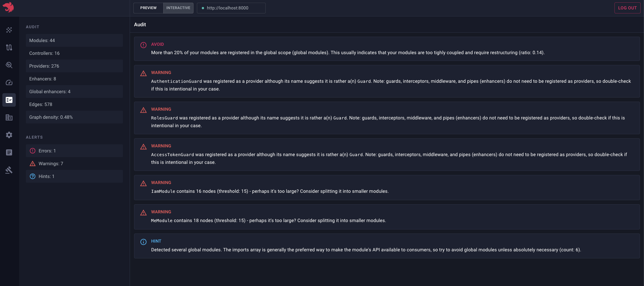Image resolution: width=644 pixels, height=286 pixels.
Task: Click the LOG OUT button
Action: (627, 8)
